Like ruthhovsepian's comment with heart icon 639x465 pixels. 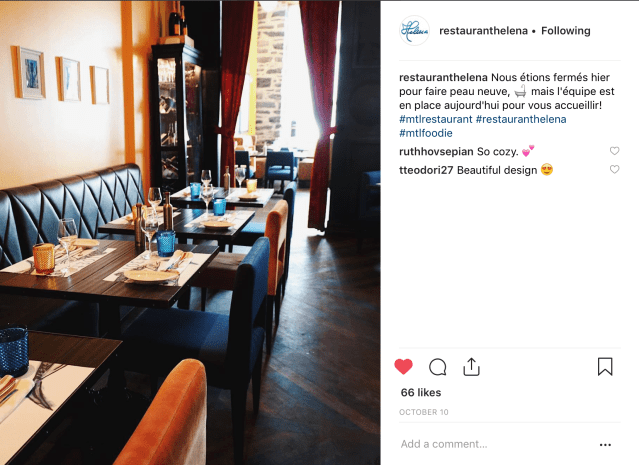coord(615,151)
